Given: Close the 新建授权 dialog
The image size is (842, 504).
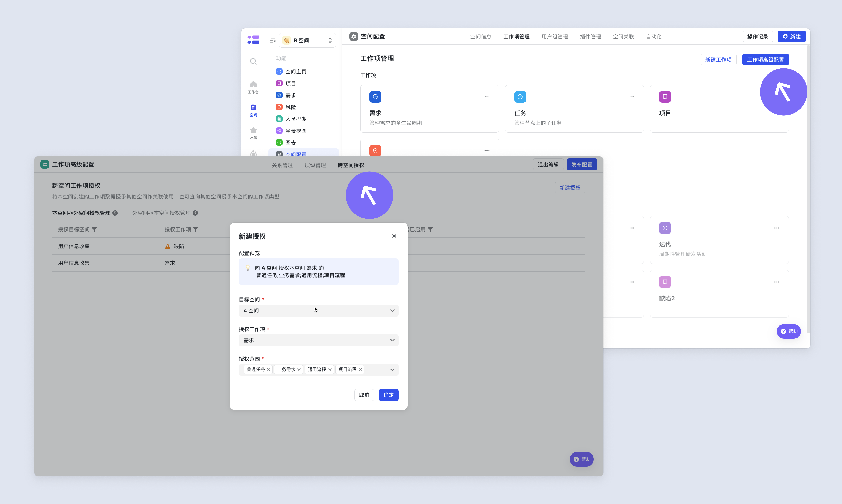Looking at the screenshot, I should pos(394,236).
